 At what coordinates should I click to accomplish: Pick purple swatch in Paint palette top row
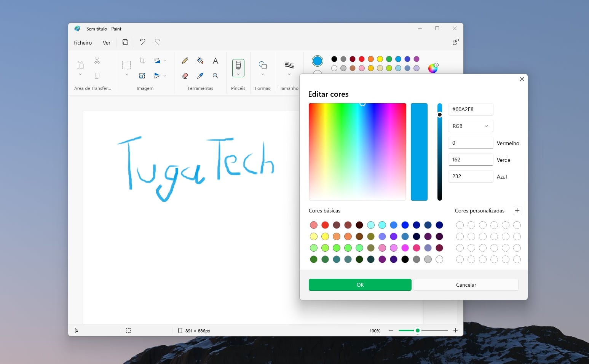(417, 59)
